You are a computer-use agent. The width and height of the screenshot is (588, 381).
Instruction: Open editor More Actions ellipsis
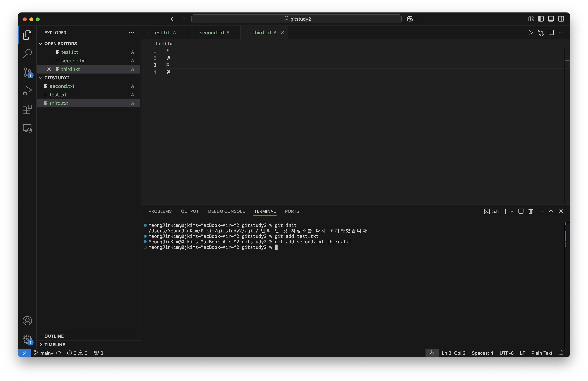(561, 33)
